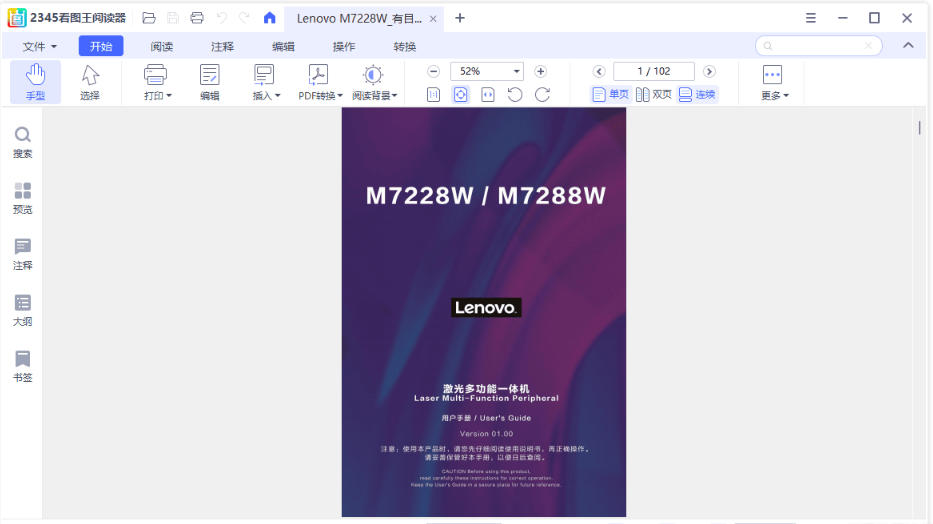Image resolution: width=933 pixels, height=524 pixels.
Task: Go to the home page icon
Action: (270, 18)
